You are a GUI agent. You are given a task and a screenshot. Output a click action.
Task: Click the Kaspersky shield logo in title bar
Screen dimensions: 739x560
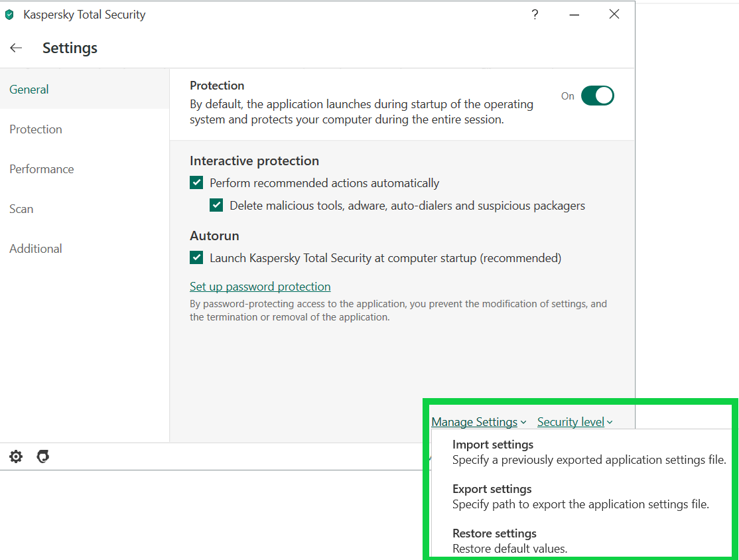pos(9,15)
